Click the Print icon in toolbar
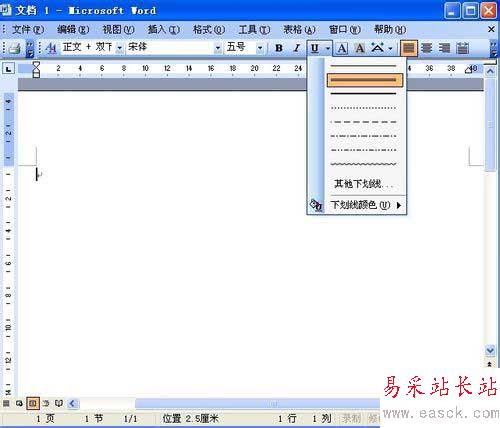Image resolution: width=500 pixels, height=428 pixels. pyautogui.click(x=15, y=49)
